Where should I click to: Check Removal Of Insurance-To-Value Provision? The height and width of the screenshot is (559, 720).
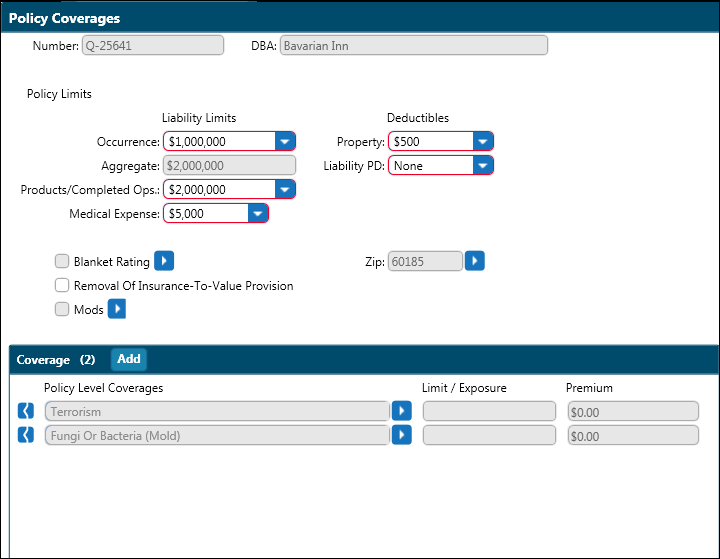point(62,286)
